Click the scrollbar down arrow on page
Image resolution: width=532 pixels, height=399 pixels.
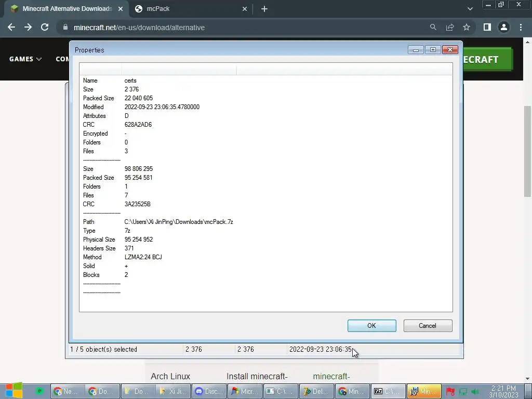coord(527,379)
